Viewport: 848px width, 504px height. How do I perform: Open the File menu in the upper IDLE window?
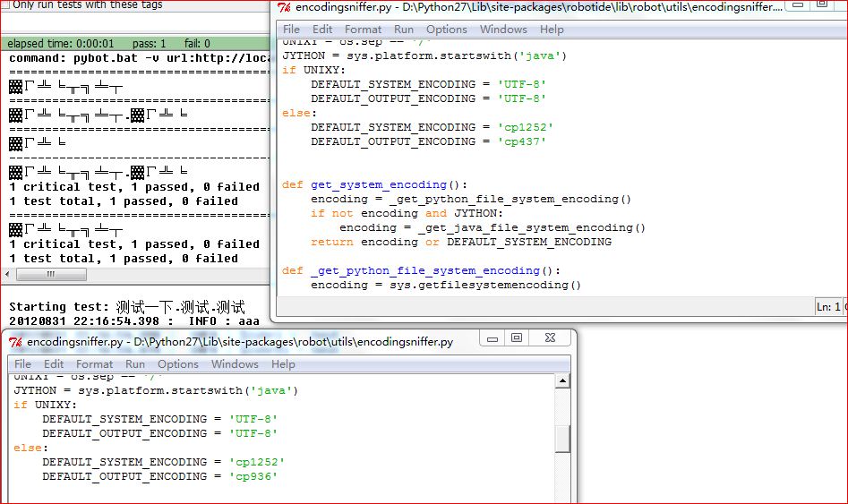292,30
